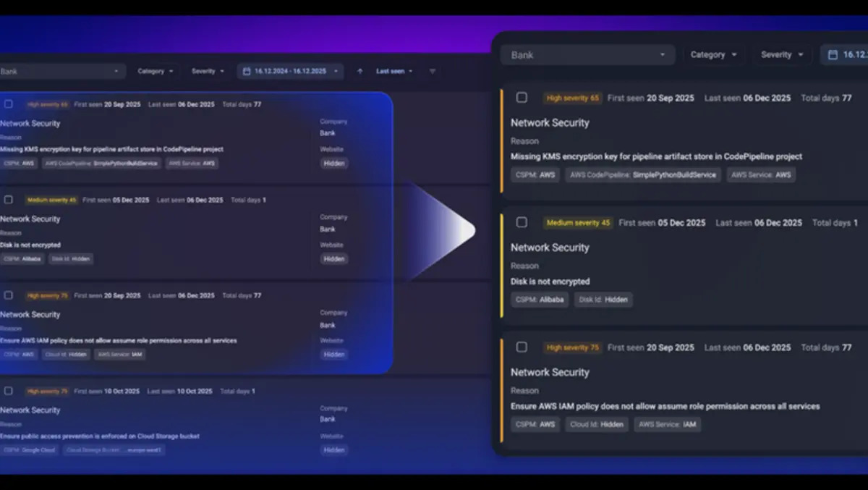Click the enlarged CSPM: Alibaba tag
868x490 pixels.
(540, 300)
